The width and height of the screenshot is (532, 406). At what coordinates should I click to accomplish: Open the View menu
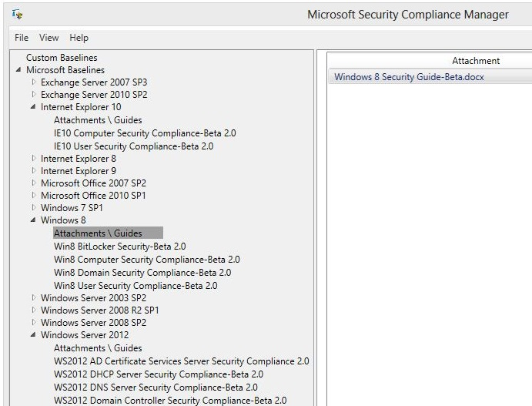[49, 38]
